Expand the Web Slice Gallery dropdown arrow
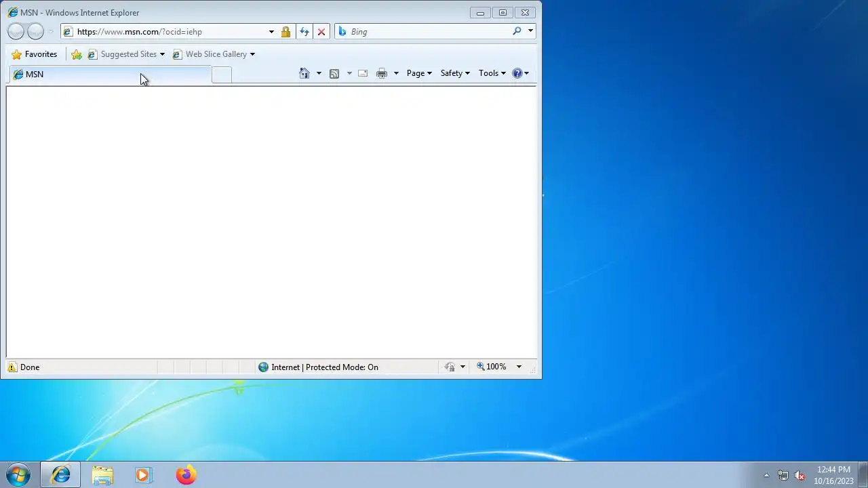868x488 pixels. [252, 54]
